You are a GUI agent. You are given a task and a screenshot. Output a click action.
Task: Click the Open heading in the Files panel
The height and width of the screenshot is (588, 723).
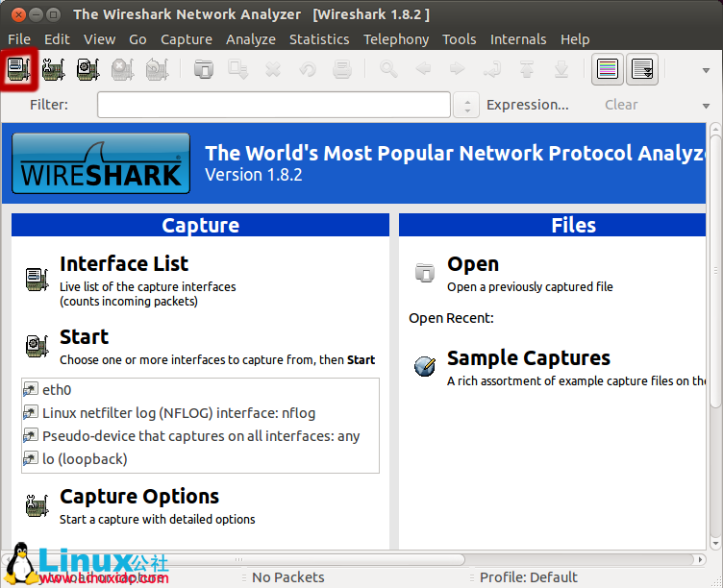pyautogui.click(x=473, y=264)
